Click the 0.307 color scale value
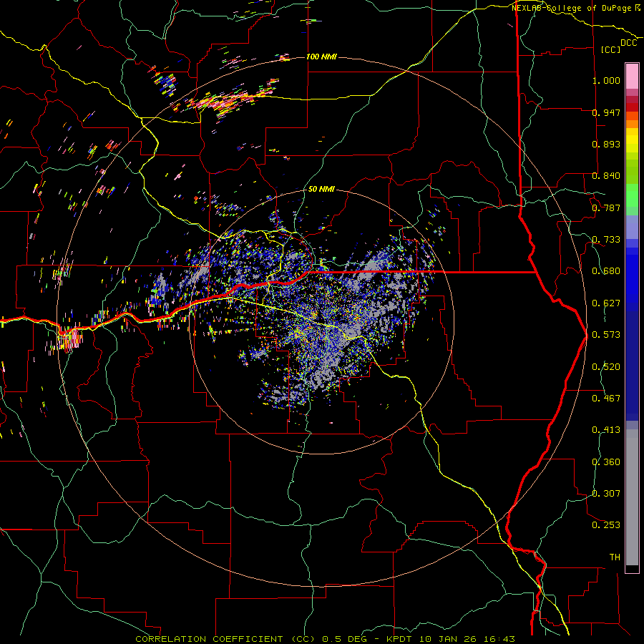Viewport: 644px width, 644px height. (606, 494)
